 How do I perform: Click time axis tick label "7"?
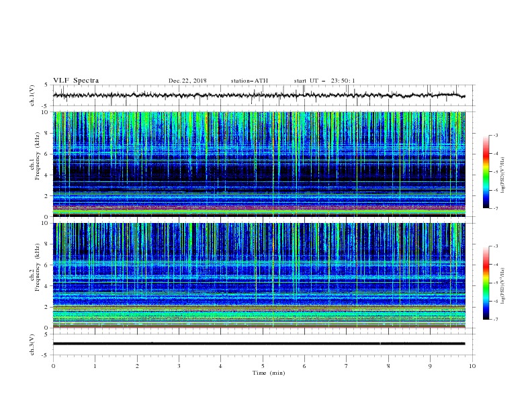click(x=347, y=366)
